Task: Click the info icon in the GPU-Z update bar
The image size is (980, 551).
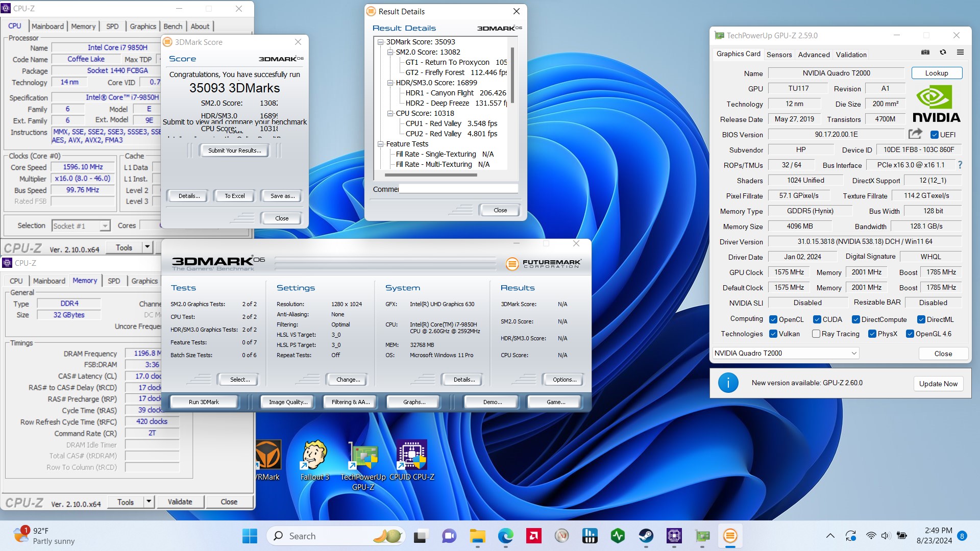Action: coord(728,383)
